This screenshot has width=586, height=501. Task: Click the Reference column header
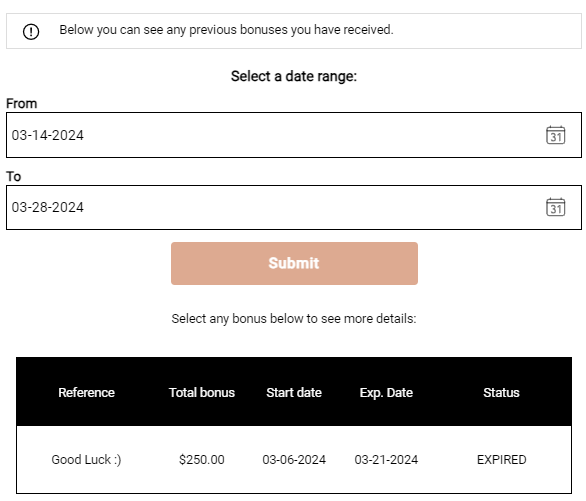pyautogui.click(x=86, y=393)
